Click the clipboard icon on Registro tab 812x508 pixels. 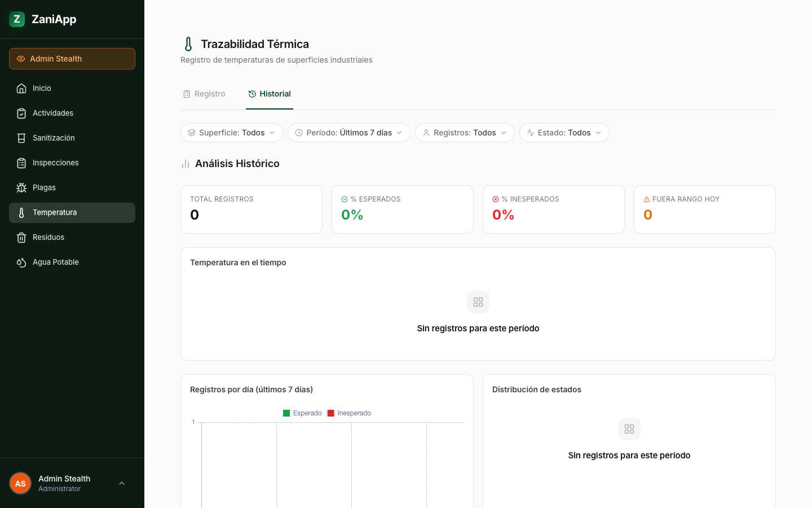tap(187, 94)
